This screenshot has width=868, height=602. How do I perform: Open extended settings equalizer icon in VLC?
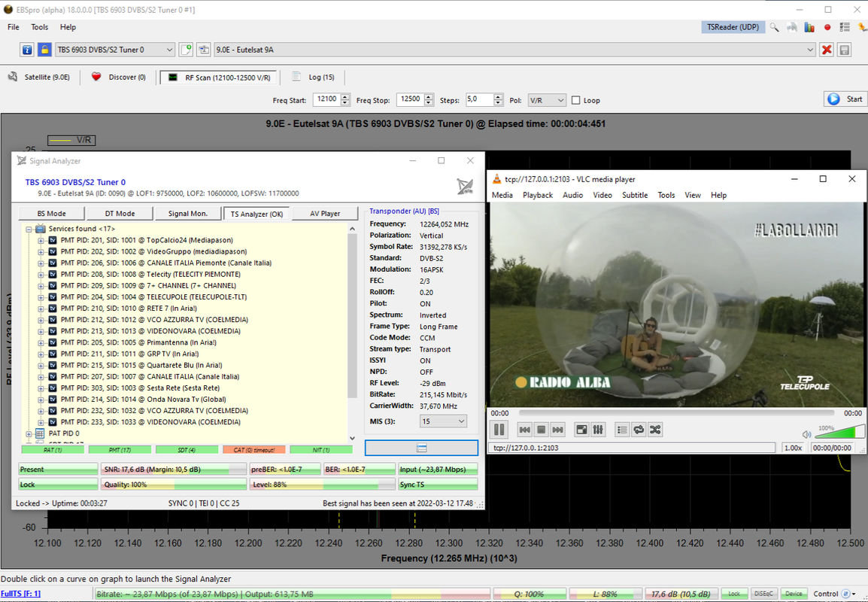pos(598,430)
